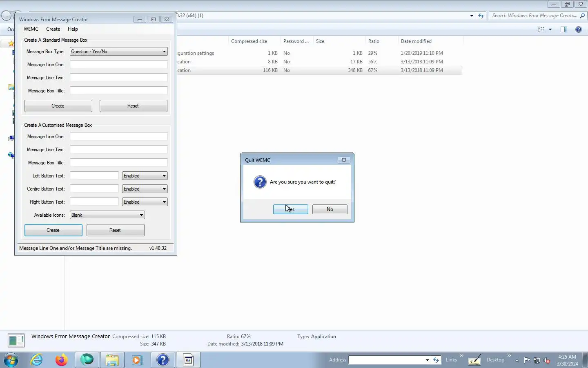This screenshot has height=368, width=588.
Task: Open the Centre Button Enabled dropdown
Action: point(145,189)
